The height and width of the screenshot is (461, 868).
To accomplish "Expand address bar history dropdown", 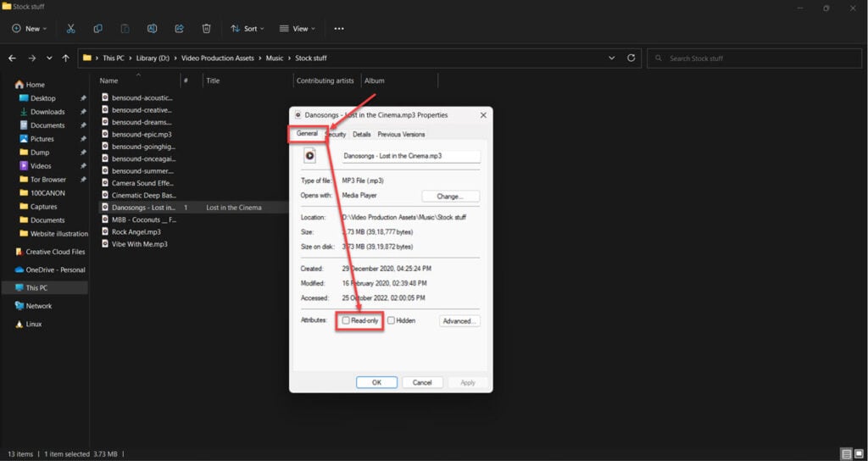I will pyautogui.click(x=612, y=58).
